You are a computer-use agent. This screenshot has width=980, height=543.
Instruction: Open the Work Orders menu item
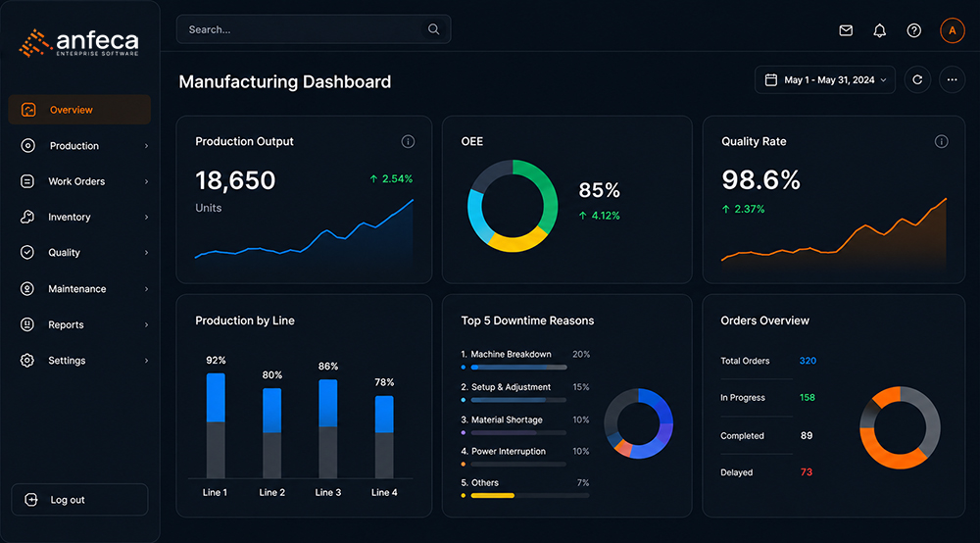(79, 181)
